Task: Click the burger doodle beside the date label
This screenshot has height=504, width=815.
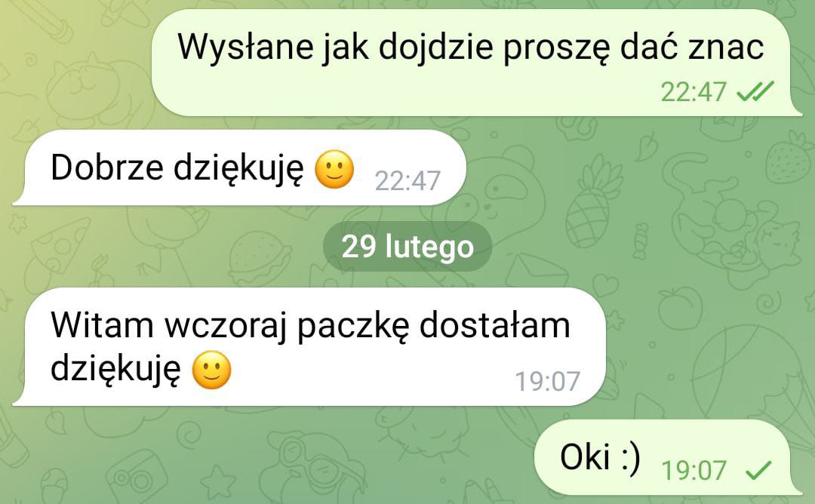Action: (x=259, y=258)
